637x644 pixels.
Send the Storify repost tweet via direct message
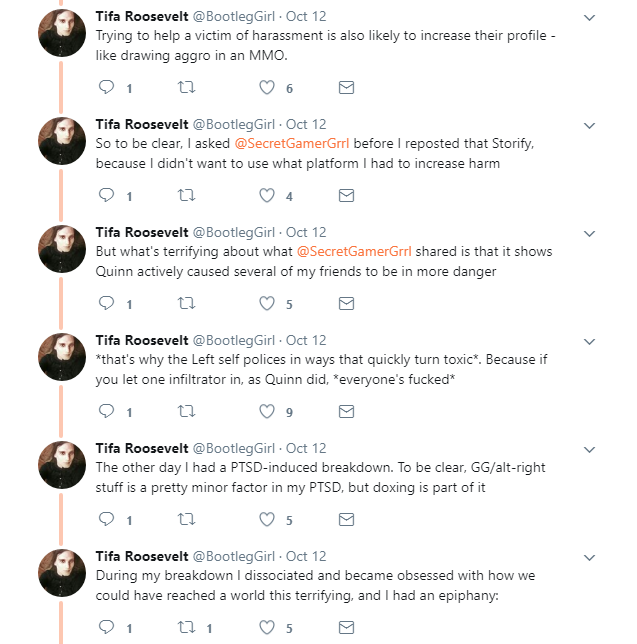pos(346,196)
